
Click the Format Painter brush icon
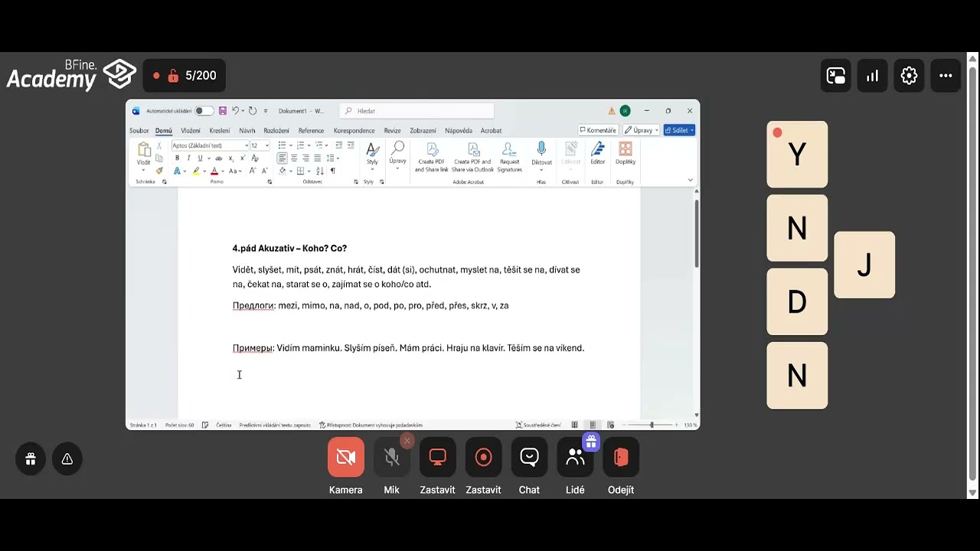pos(159,171)
